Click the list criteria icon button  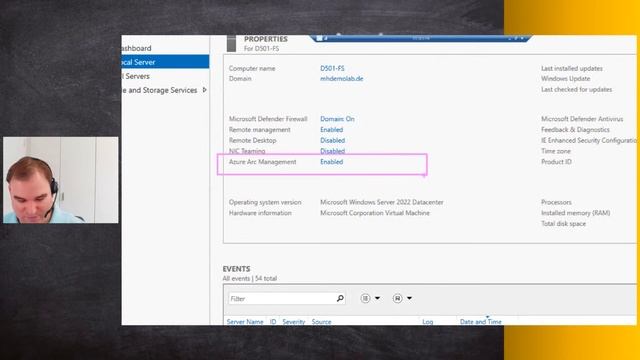point(365,298)
